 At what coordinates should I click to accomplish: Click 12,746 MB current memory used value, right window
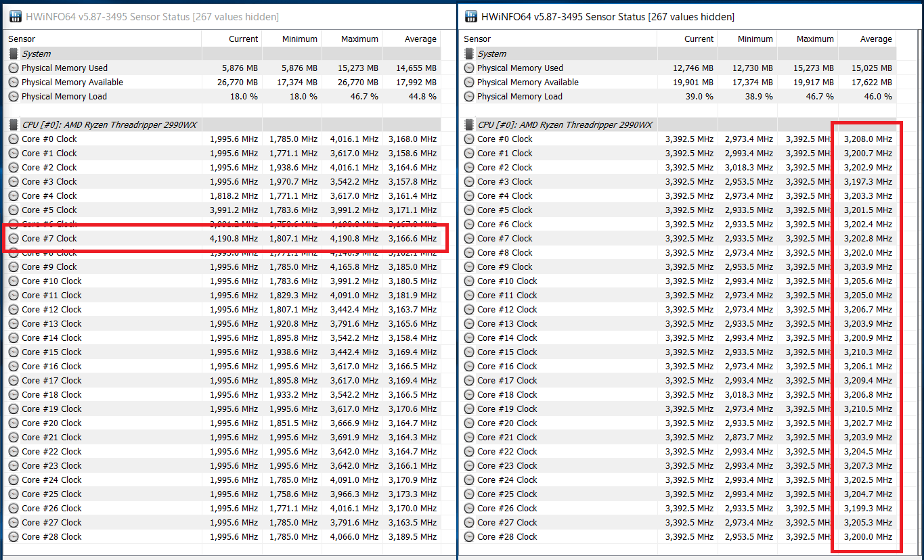693,68
